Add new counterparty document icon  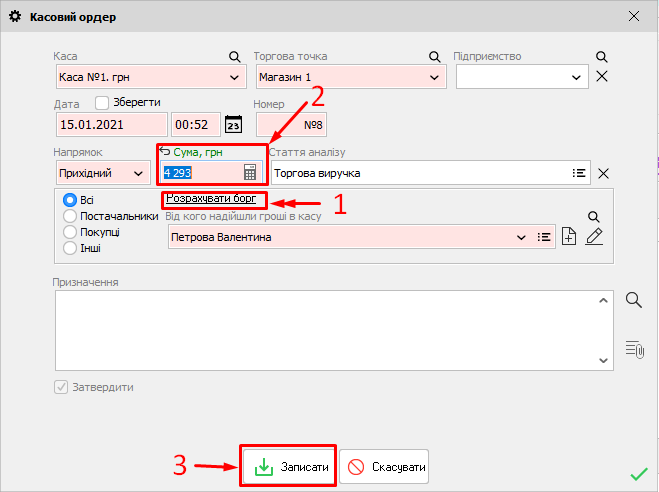coord(569,237)
